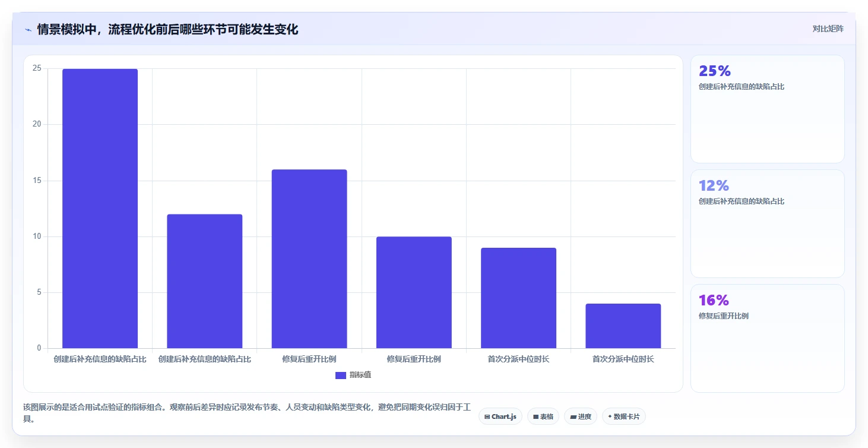The height and width of the screenshot is (448, 868).
Task: Click the y-axis tick label 10
Action: click(37, 236)
